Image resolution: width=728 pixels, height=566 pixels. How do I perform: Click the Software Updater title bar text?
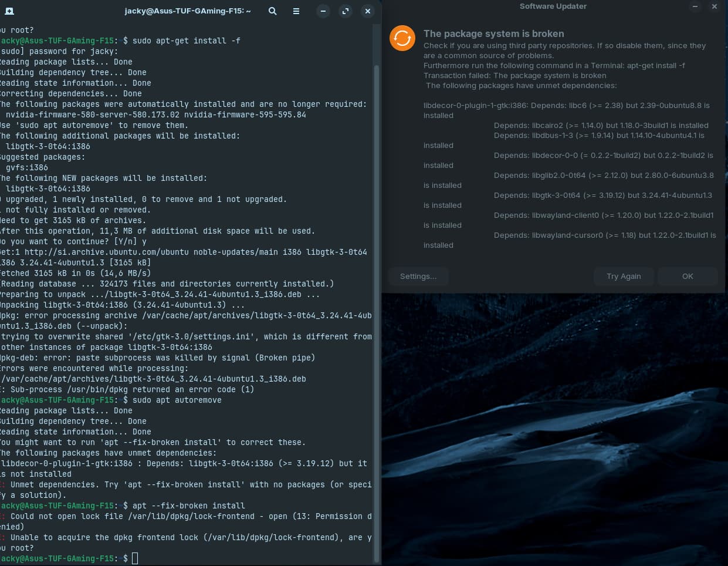553,6
